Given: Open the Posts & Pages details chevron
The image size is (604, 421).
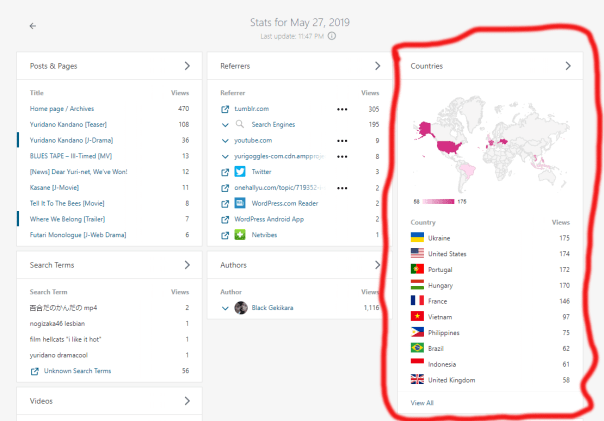Looking at the screenshot, I should (x=187, y=66).
